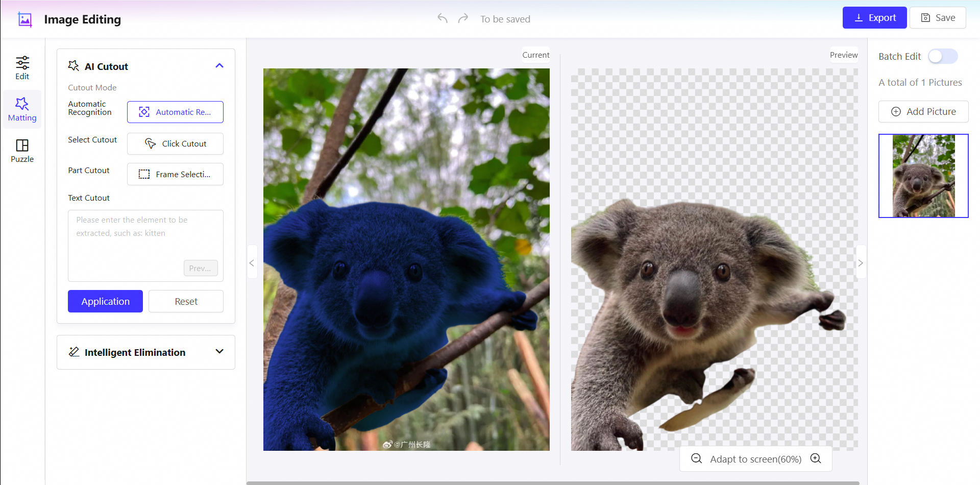Add a new picture
This screenshot has height=485, width=980.
click(923, 112)
